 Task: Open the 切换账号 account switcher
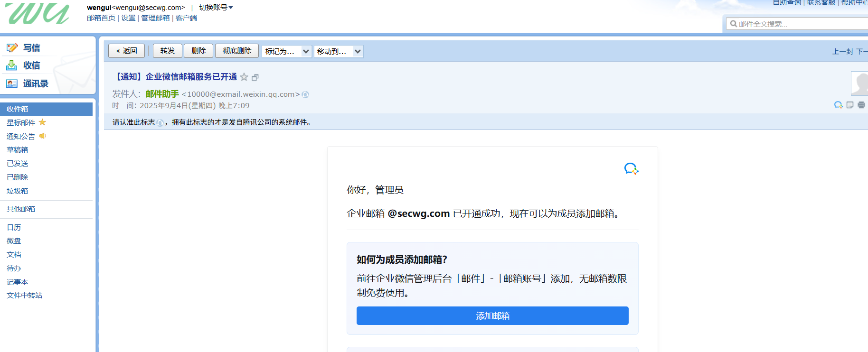tap(216, 8)
